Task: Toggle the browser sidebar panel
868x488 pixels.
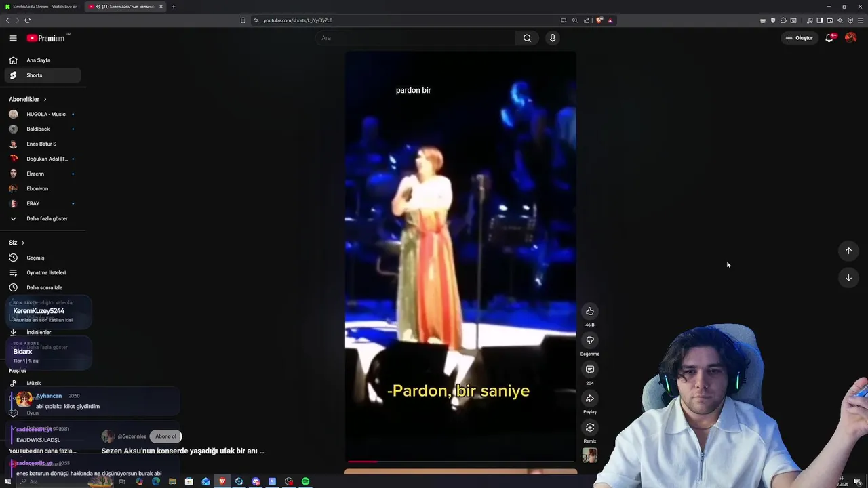Action: tap(819, 20)
